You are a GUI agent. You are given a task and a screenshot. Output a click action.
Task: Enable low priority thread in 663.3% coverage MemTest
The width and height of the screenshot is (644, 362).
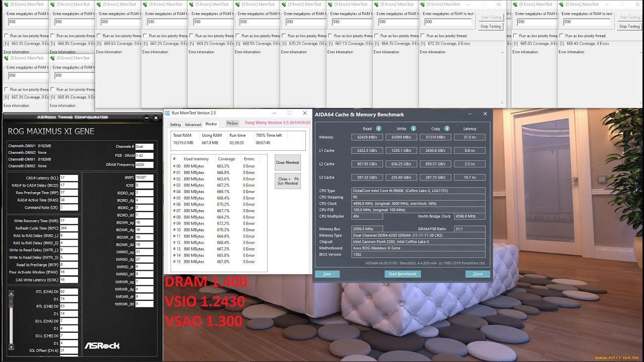coord(6,36)
